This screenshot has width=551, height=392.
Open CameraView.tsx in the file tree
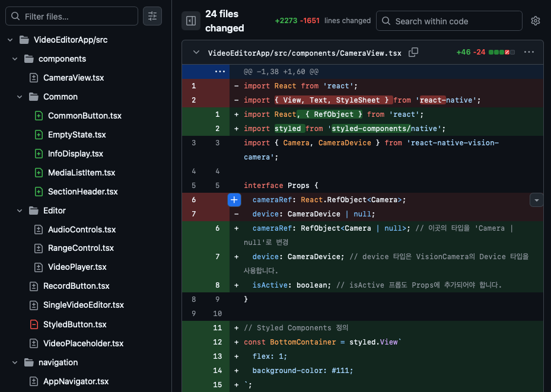coord(74,78)
